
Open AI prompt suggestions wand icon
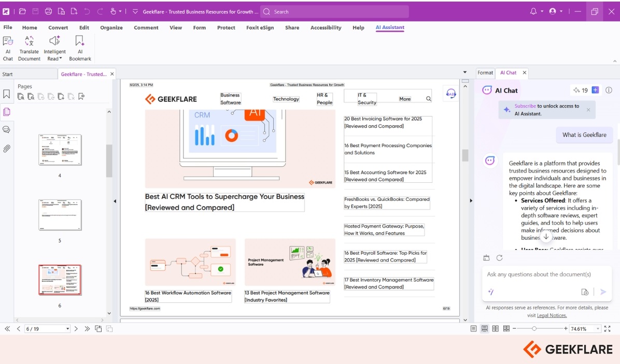tap(491, 292)
